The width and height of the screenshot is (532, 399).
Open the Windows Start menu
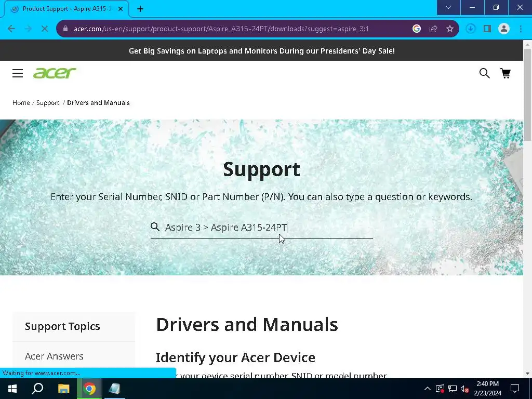click(12, 389)
